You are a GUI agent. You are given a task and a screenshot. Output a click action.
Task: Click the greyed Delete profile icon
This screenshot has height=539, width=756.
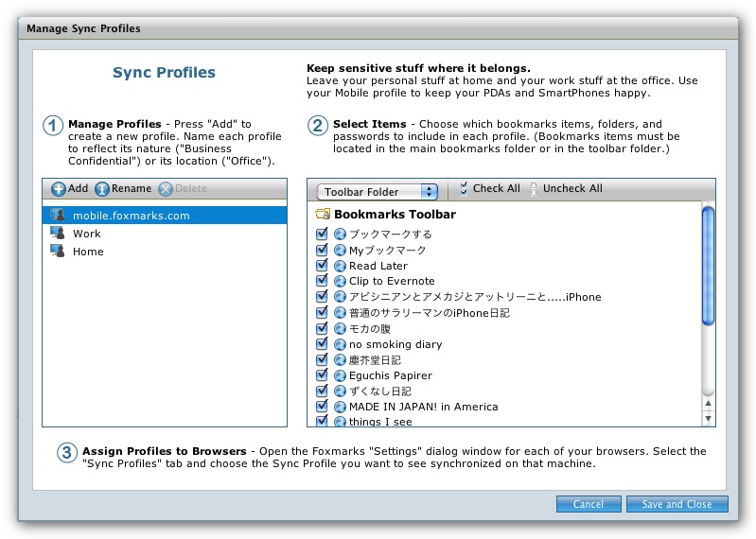(166, 189)
